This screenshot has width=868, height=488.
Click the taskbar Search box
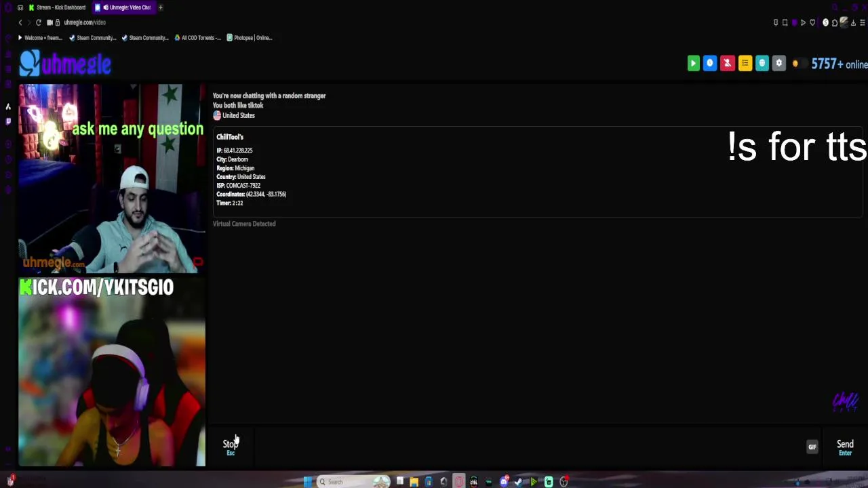click(x=353, y=482)
